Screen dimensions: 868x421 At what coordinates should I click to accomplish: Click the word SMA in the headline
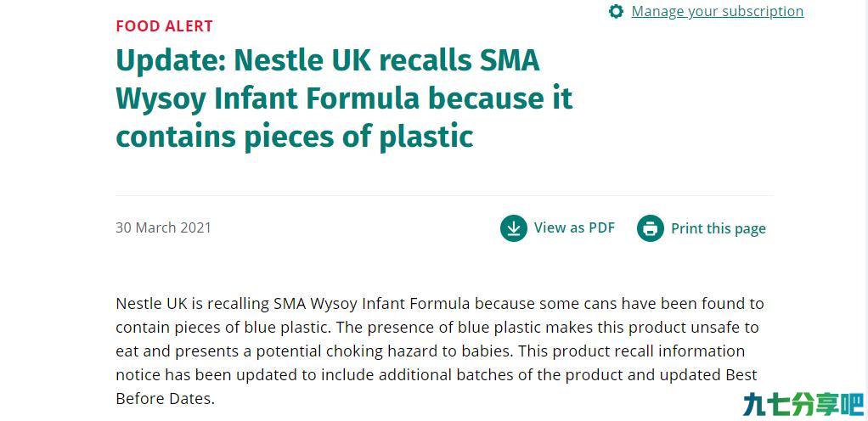(510, 60)
